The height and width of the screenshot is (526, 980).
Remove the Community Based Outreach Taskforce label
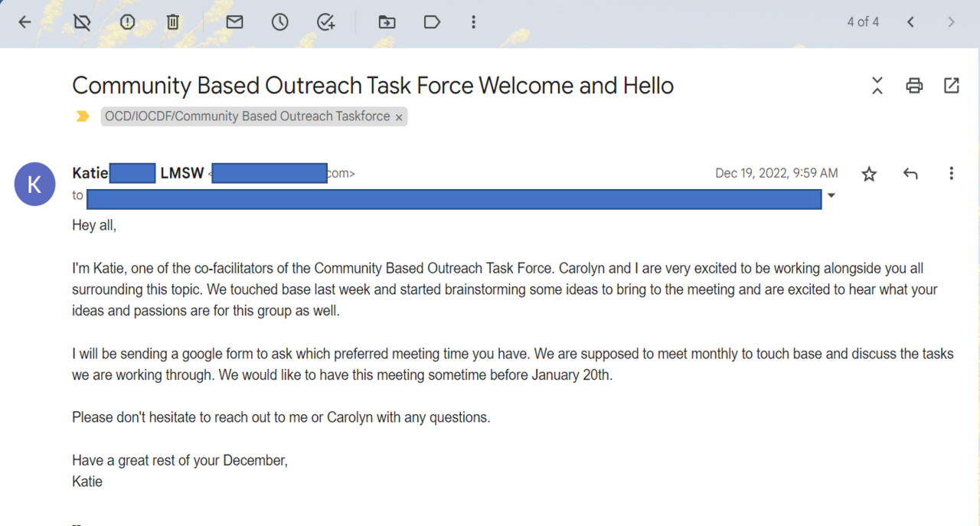click(x=399, y=117)
